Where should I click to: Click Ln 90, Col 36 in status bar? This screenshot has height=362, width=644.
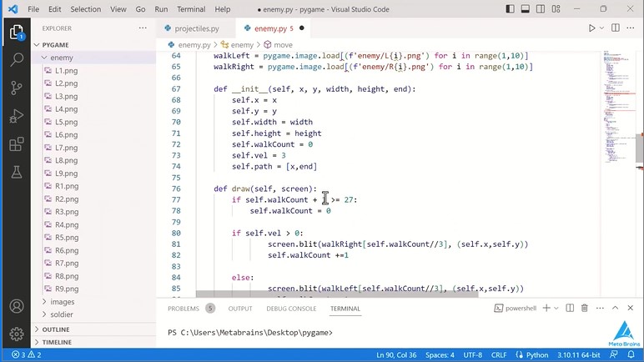pyautogui.click(x=396, y=355)
